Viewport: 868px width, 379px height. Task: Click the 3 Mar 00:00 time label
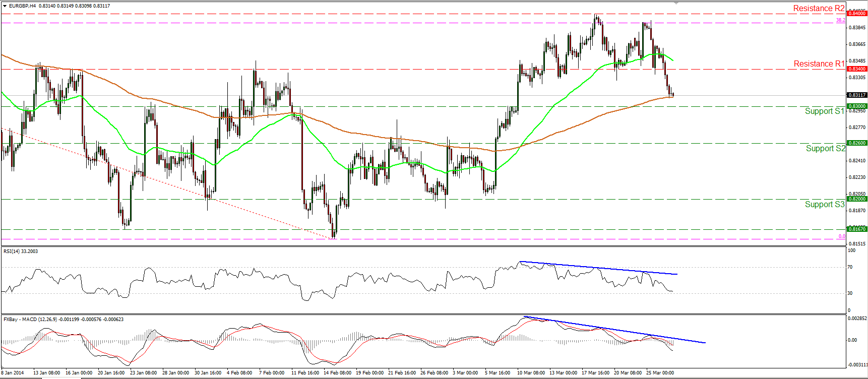pyautogui.click(x=465, y=373)
